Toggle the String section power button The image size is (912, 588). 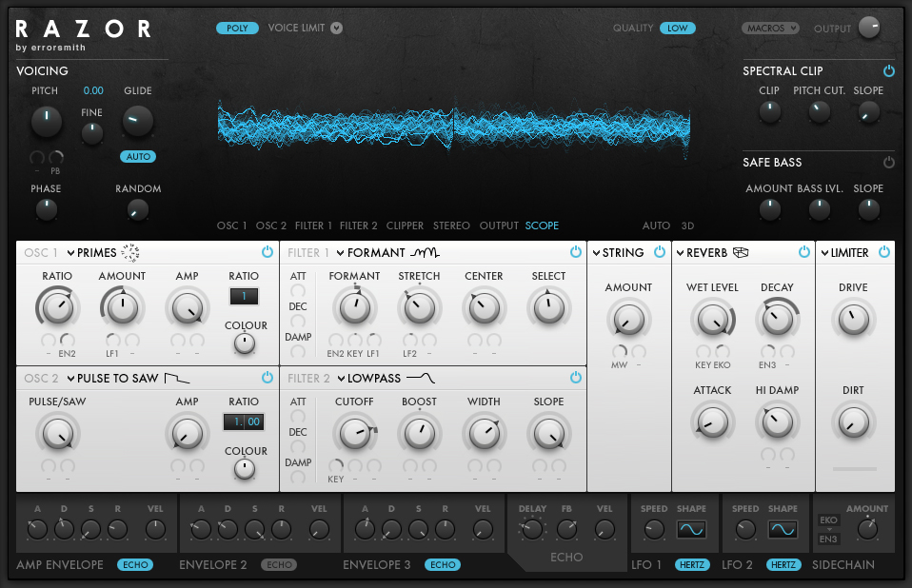tap(659, 252)
